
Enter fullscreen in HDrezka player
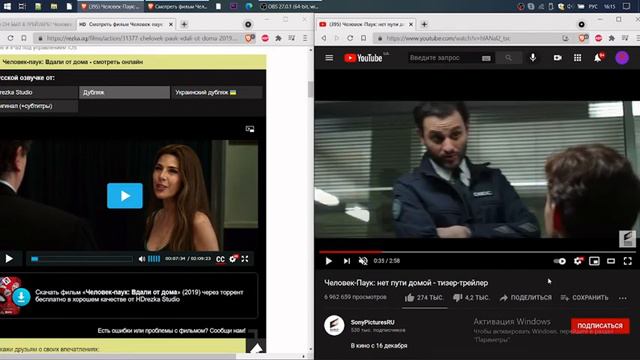(x=245, y=259)
